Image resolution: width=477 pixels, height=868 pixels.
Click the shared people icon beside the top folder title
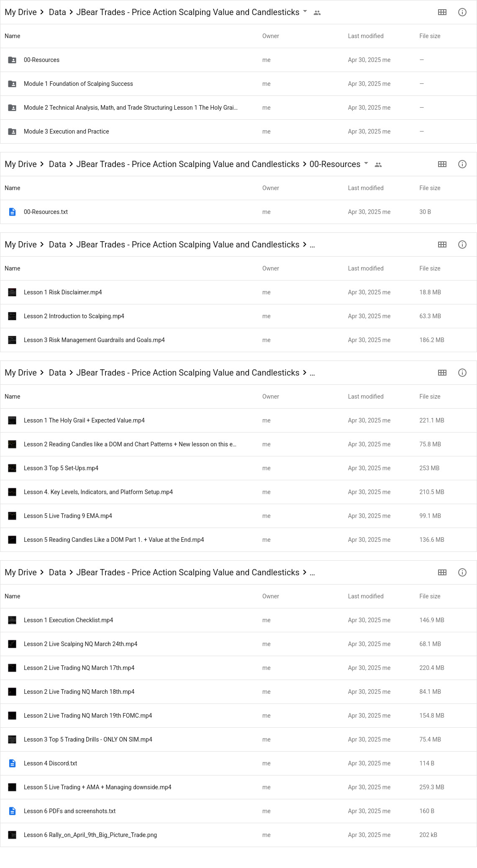tap(317, 13)
